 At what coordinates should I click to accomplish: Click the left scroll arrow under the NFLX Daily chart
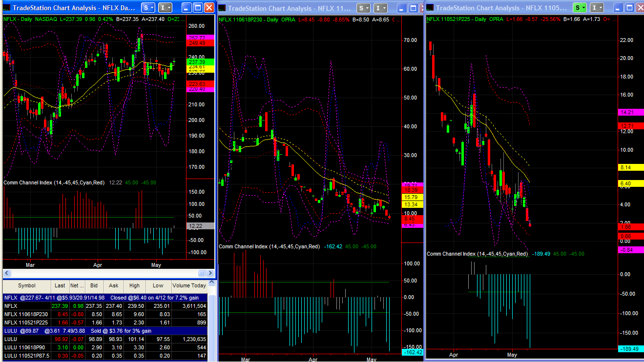tap(6, 273)
